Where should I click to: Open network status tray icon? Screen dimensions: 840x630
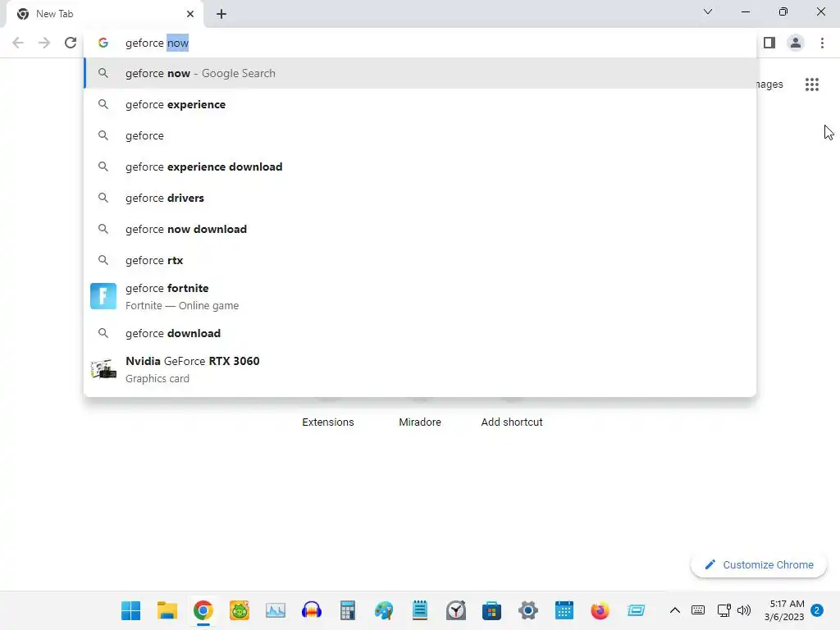click(724, 610)
